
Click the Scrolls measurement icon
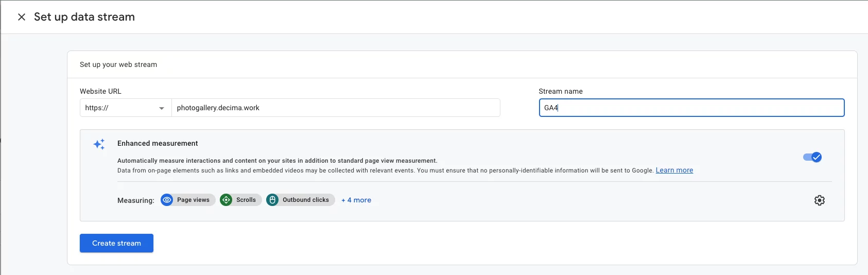(226, 200)
